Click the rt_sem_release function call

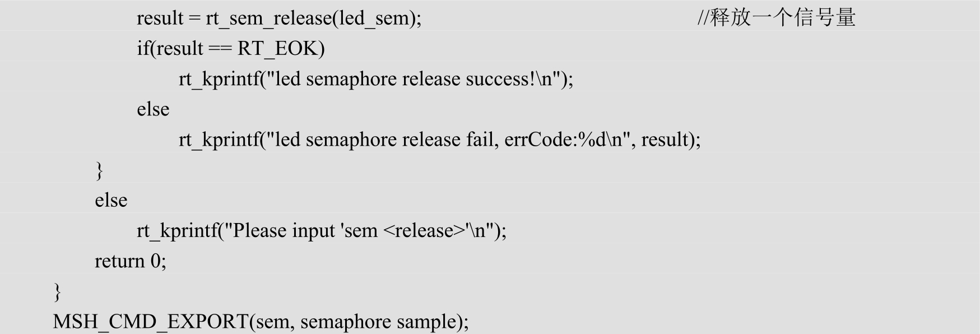pyautogui.click(x=268, y=18)
